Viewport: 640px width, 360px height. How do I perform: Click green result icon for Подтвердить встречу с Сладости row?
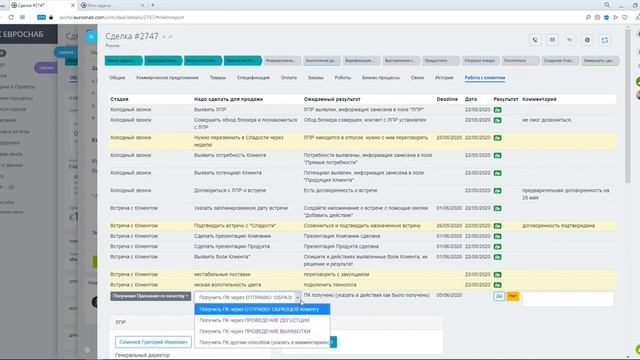pos(498,226)
